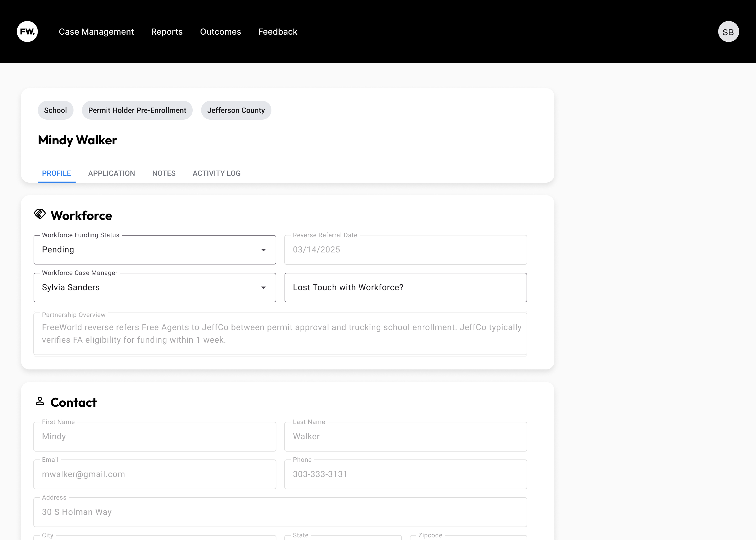Click the Phone field 303-333-3131
Viewport: 756px width, 540px height.
click(406, 474)
